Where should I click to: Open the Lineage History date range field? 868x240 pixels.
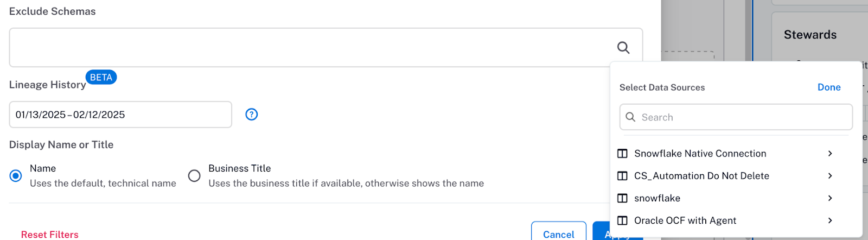pos(120,115)
